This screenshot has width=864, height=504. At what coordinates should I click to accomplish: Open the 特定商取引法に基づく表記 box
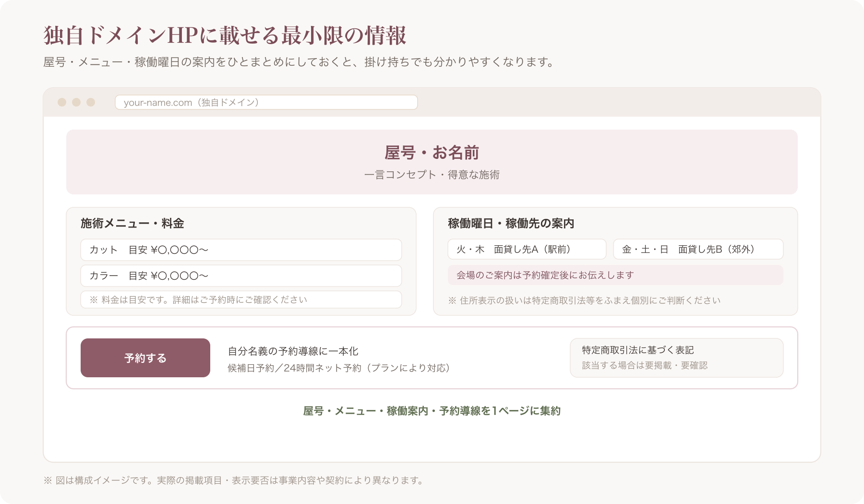click(677, 358)
